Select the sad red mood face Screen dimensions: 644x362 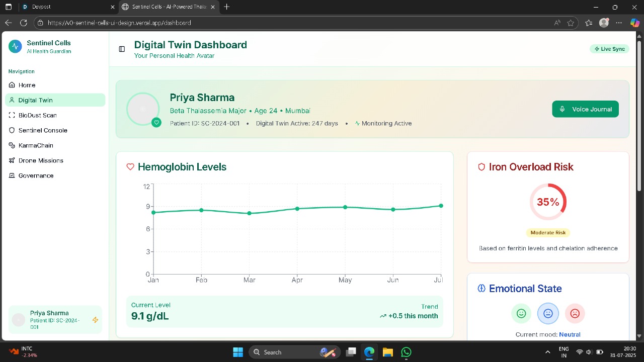(575, 313)
